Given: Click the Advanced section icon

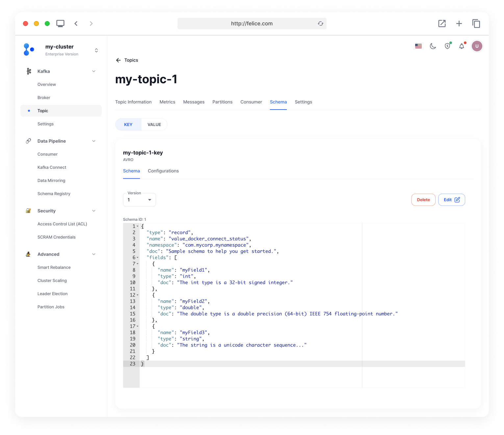Looking at the screenshot, I should [29, 254].
